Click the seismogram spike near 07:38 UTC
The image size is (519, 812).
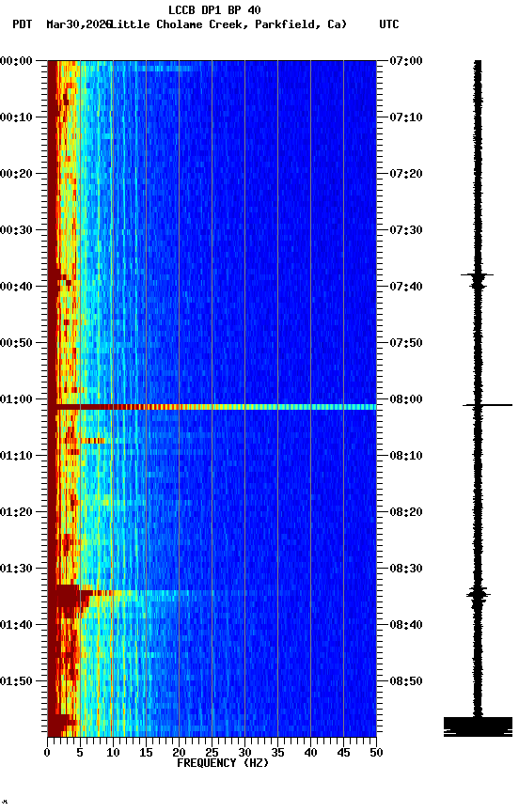pos(477,275)
